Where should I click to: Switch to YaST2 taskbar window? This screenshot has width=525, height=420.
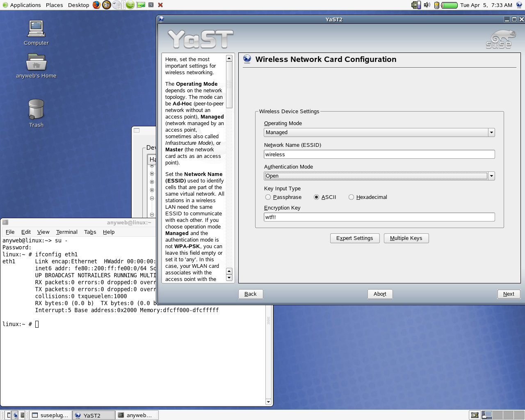coord(94,415)
